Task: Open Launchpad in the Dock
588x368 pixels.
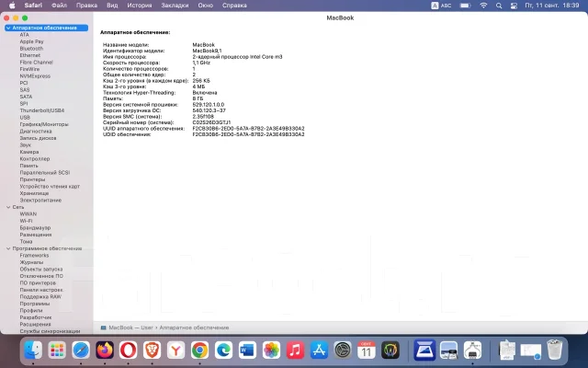Action: [x=57, y=350]
